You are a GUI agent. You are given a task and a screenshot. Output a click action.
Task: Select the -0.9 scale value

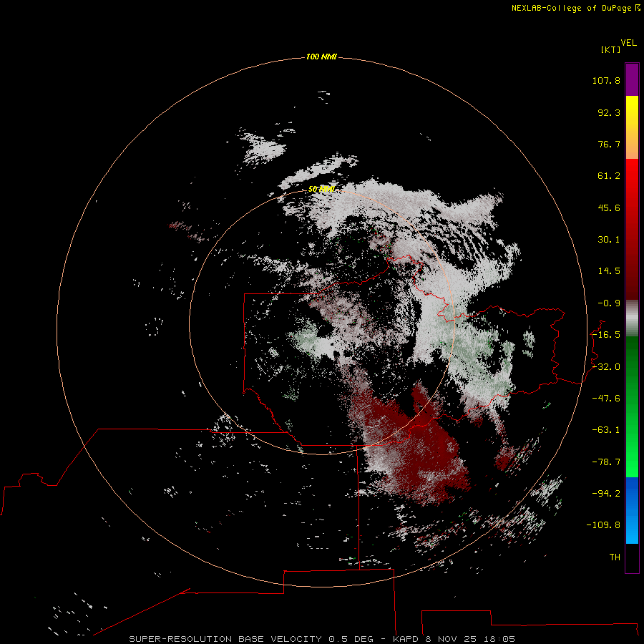coord(609,303)
